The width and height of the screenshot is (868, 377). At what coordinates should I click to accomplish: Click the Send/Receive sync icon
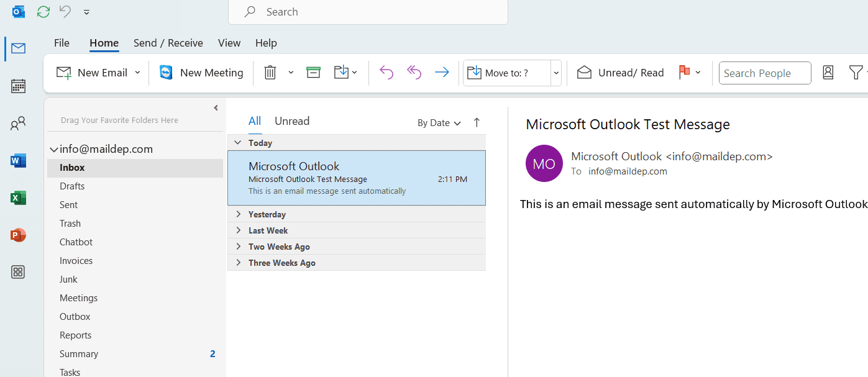click(43, 11)
